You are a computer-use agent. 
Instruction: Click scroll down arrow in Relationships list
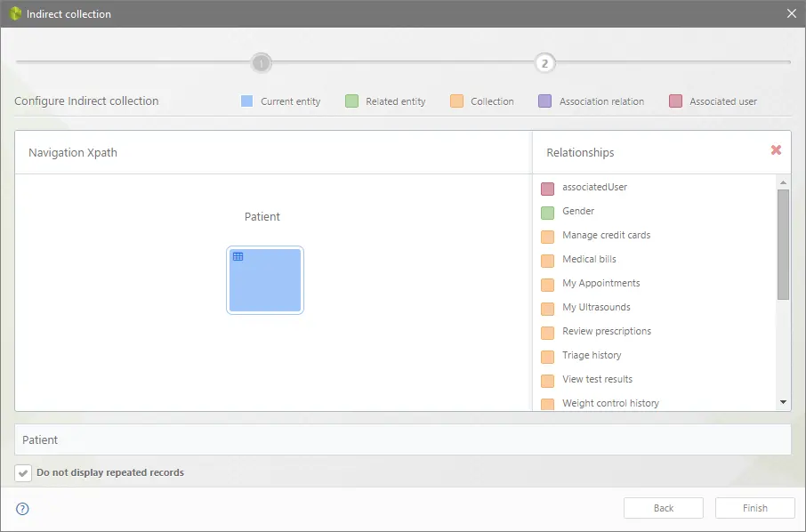point(784,402)
